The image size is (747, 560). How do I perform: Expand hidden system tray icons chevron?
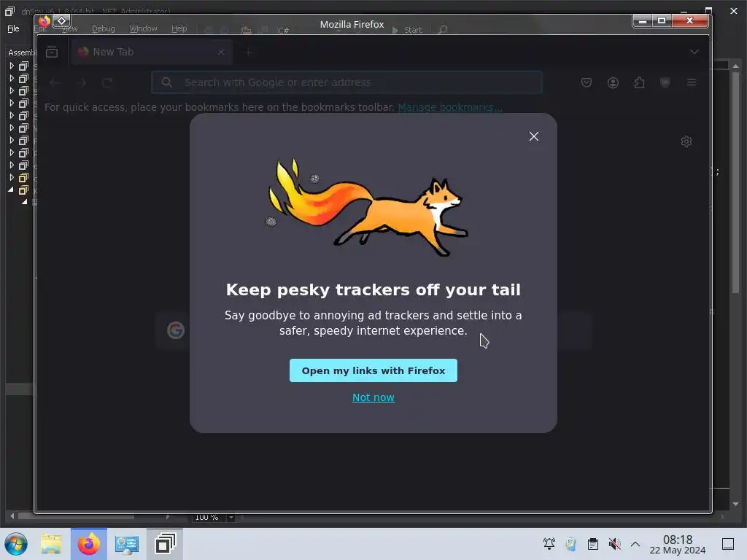(x=635, y=544)
